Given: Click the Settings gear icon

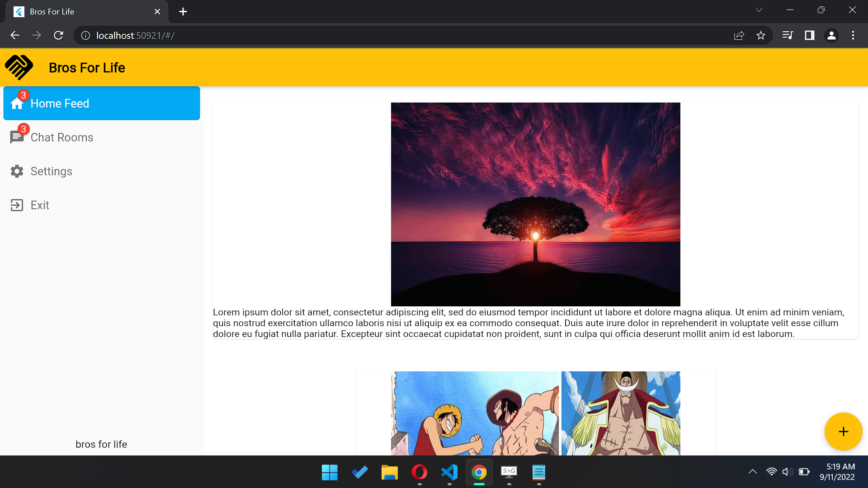Looking at the screenshot, I should click(17, 171).
